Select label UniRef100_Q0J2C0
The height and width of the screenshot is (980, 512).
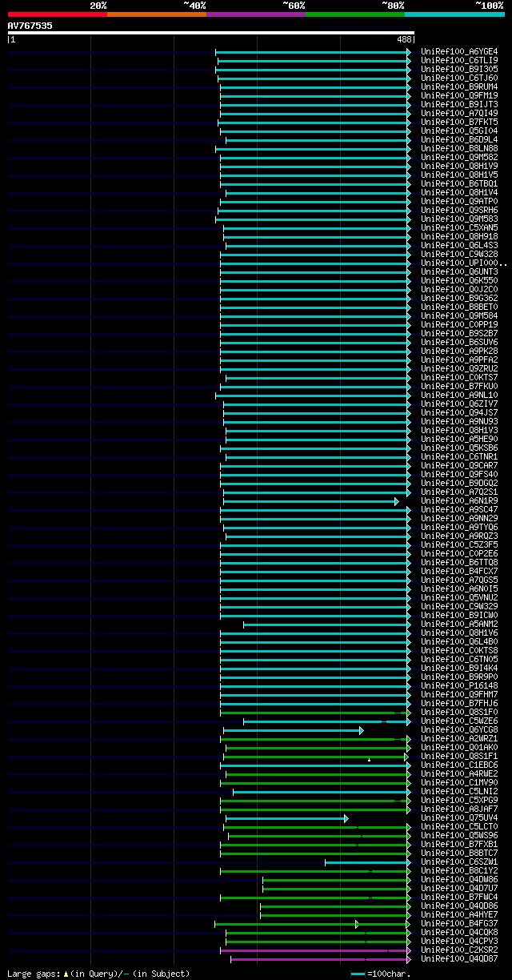(x=459, y=289)
